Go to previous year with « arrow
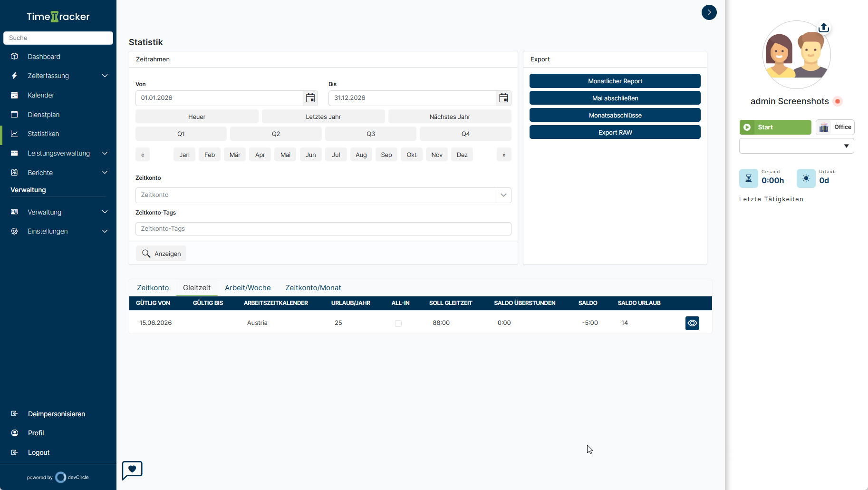The width and height of the screenshot is (868, 490). (x=143, y=155)
